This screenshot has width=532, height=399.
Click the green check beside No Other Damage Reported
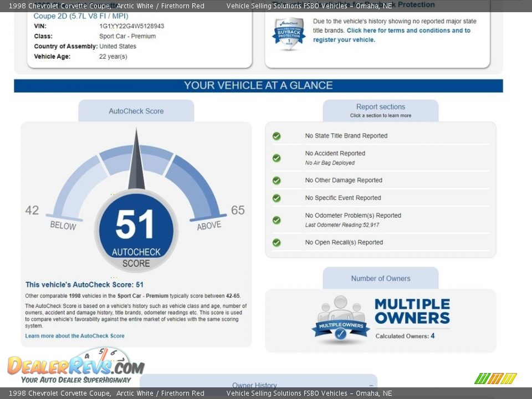click(x=277, y=181)
